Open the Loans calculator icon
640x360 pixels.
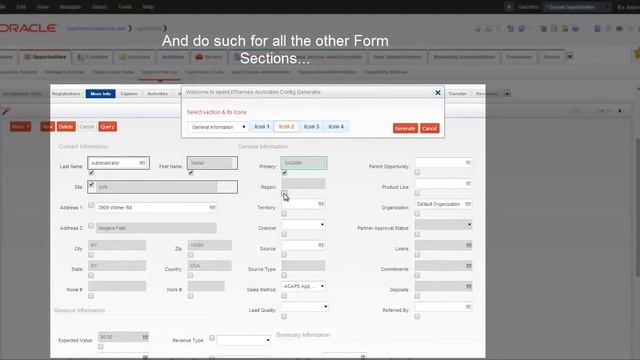coord(469,245)
